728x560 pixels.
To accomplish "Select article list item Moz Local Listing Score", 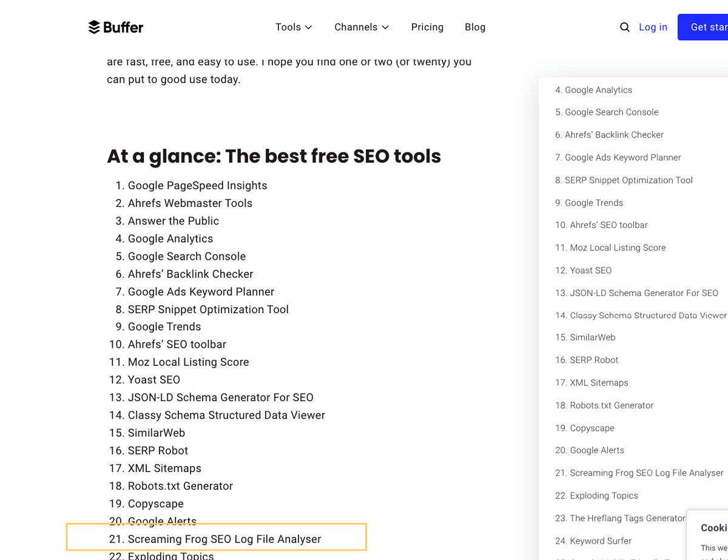I will tap(189, 362).
